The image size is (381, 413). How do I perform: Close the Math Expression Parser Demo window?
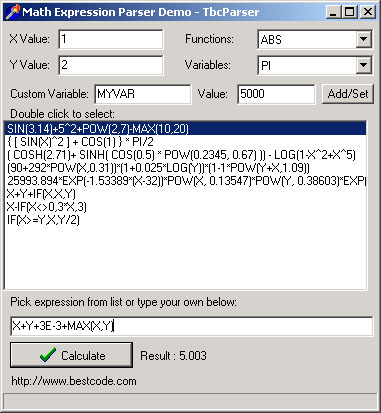pos(368,12)
